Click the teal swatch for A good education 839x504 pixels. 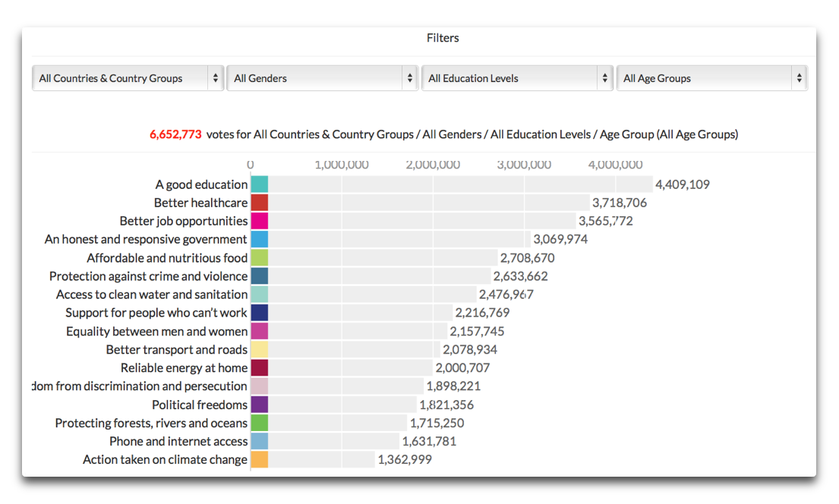[260, 184]
